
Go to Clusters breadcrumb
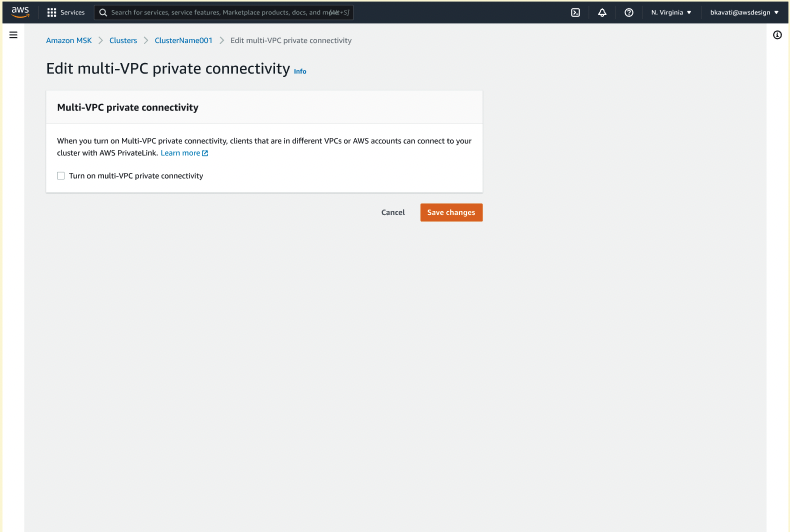click(123, 40)
